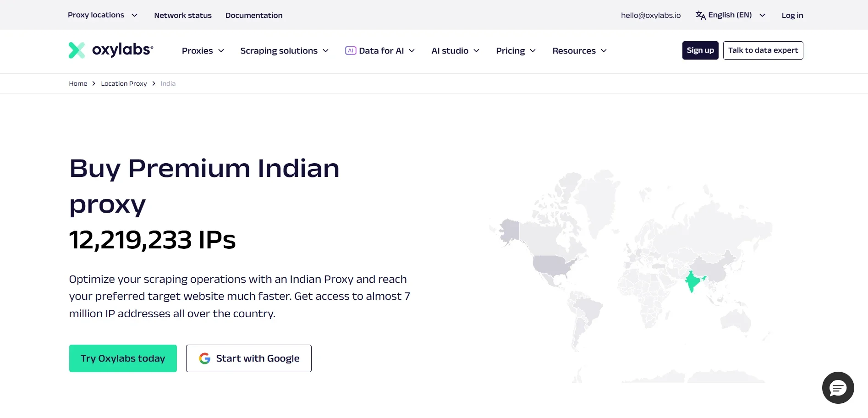The height and width of the screenshot is (418, 868).
Task: Click Try Oxylabs today
Action: point(122,358)
